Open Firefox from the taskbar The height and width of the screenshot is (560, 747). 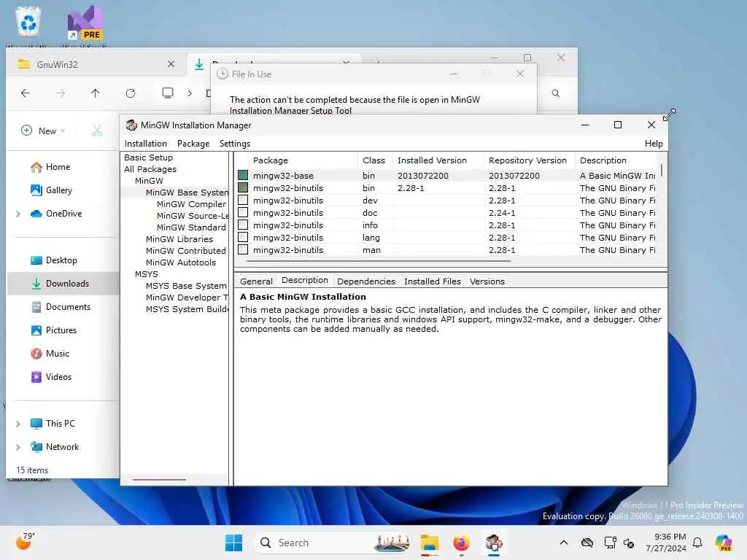coord(461,542)
